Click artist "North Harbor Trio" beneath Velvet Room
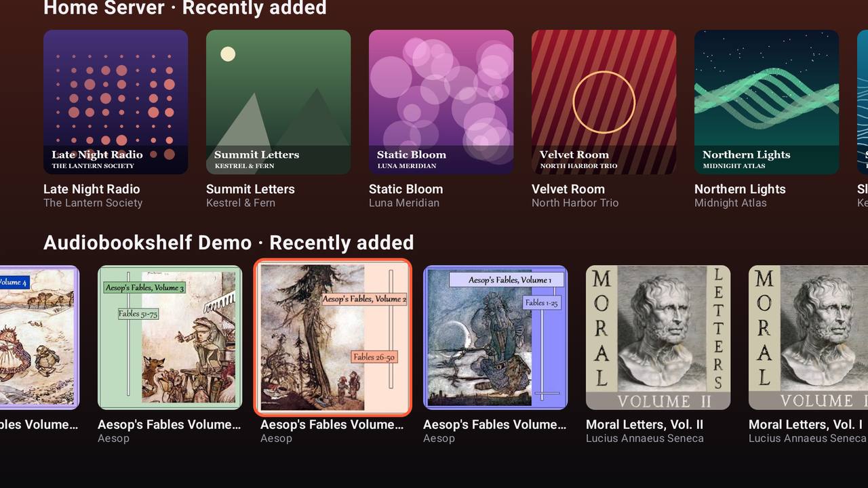The image size is (868, 488). 575,203
